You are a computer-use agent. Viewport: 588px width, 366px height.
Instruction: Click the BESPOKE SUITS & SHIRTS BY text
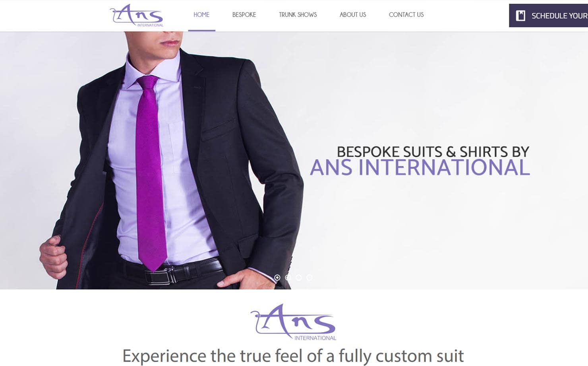pos(433,152)
